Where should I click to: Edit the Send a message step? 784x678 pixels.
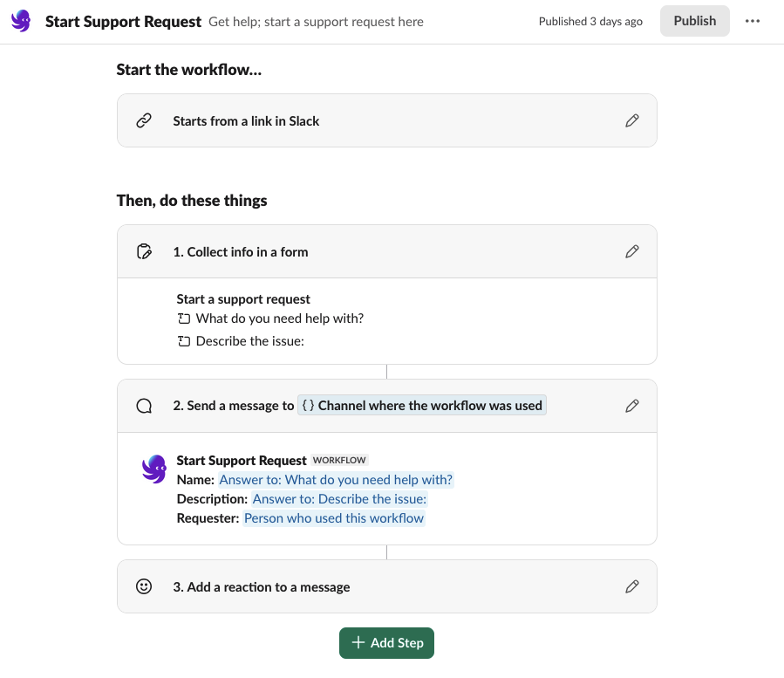632,406
